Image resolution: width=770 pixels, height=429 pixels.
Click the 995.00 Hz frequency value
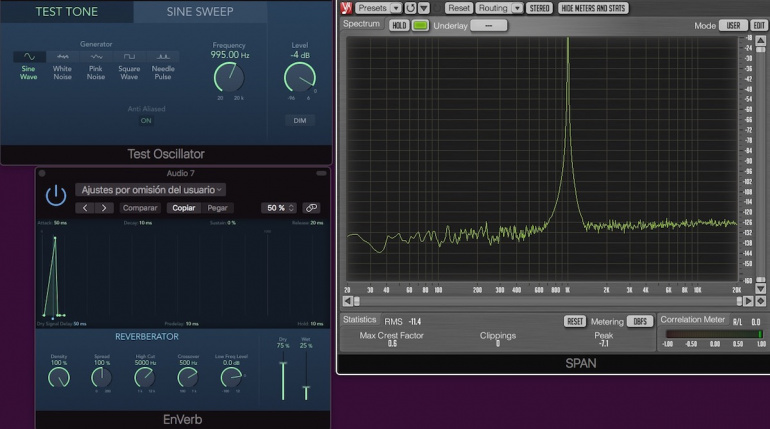point(229,55)
